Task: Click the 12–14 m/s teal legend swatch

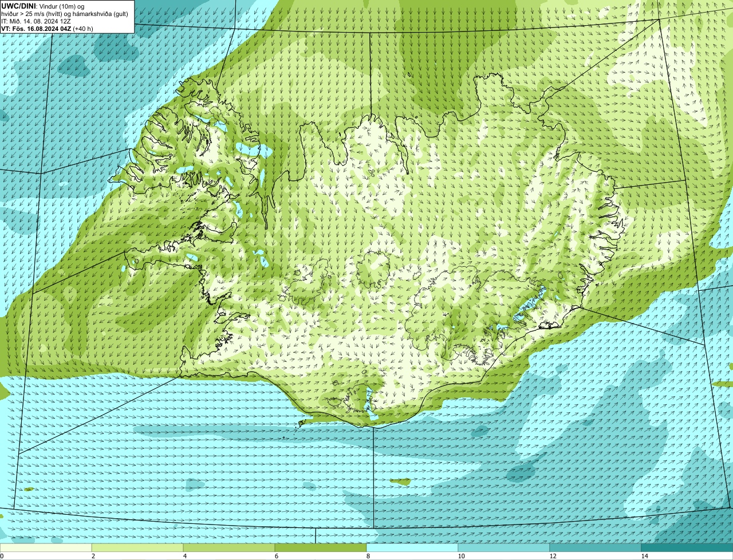Action: 596,547
